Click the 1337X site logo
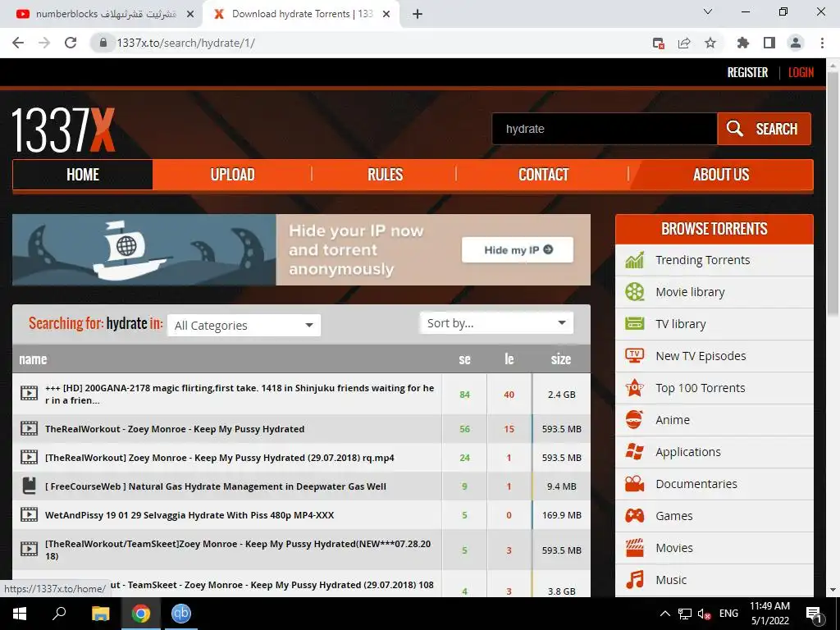Viewport: 840px width, 630px height. (63, 130)
